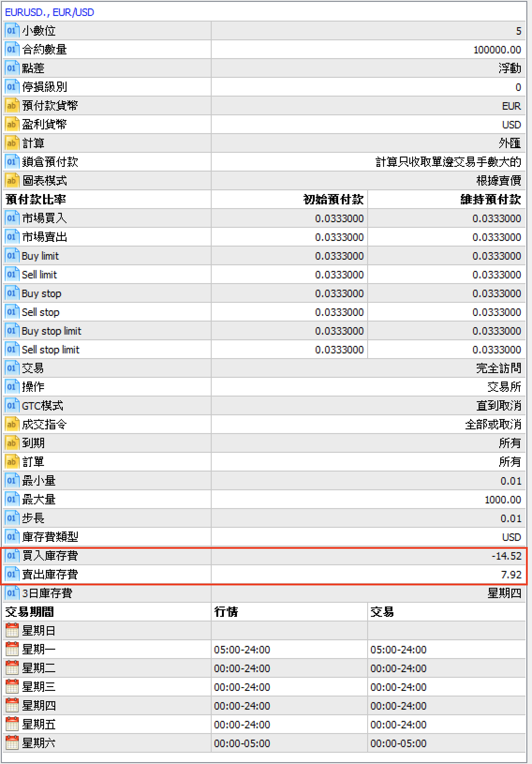Click the ab icon next to 成交指令

[x=12, y=424]
